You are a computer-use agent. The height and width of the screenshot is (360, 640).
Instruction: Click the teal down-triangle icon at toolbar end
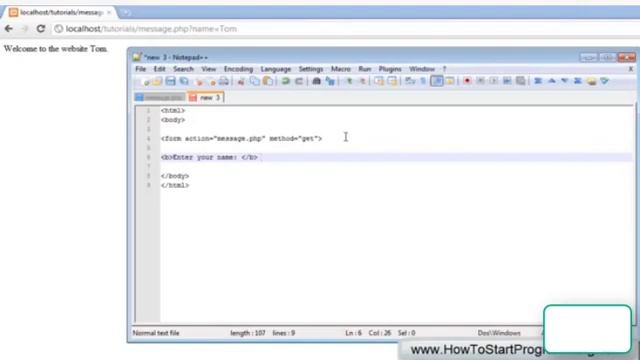pos(604,81)
